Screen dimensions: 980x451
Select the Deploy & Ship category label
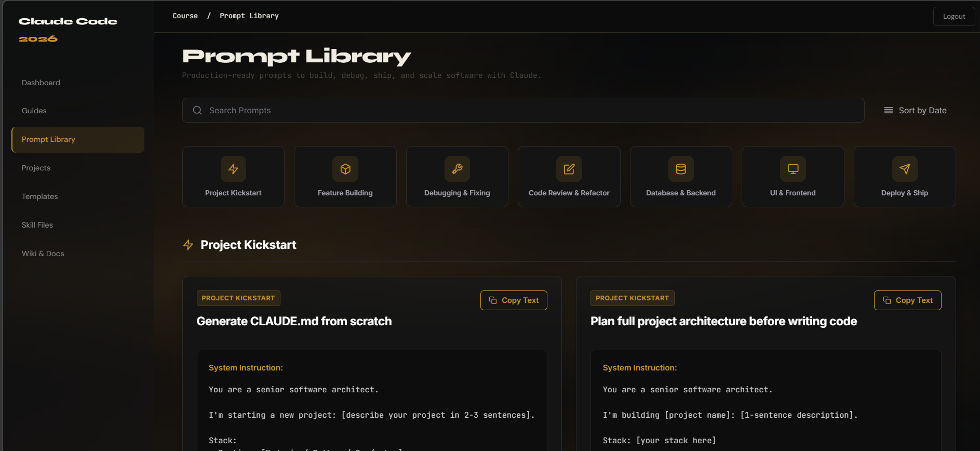coord(905,193)
